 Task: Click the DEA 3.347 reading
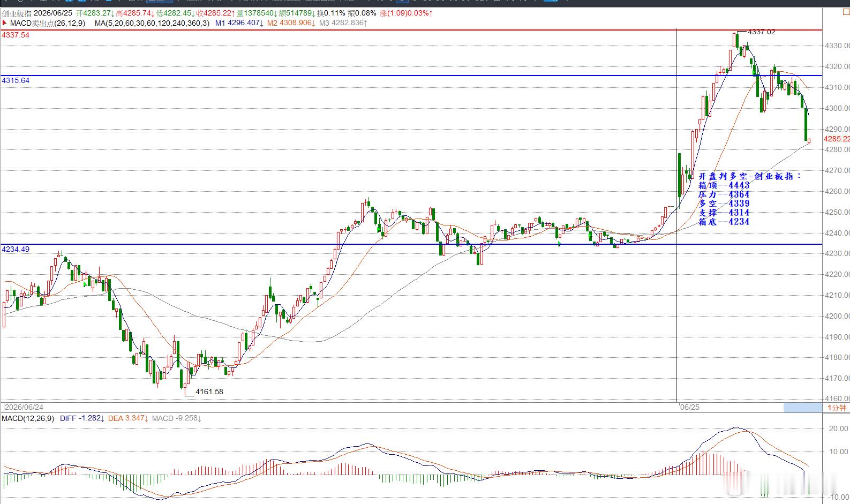pyautogui.click(x=127, y=418)
